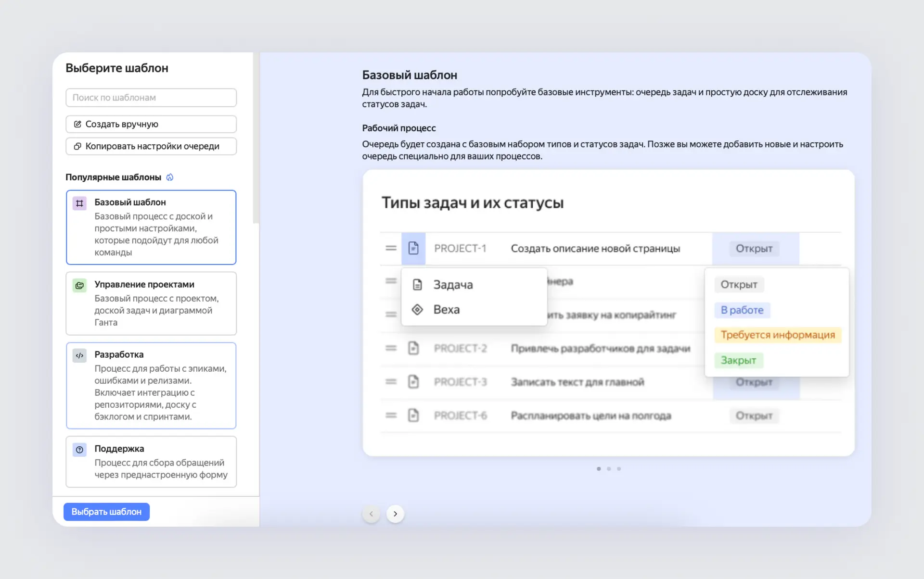
Task: Open the Открыт status dropdown on PROJECT-1
Action: tap(754, 249)
